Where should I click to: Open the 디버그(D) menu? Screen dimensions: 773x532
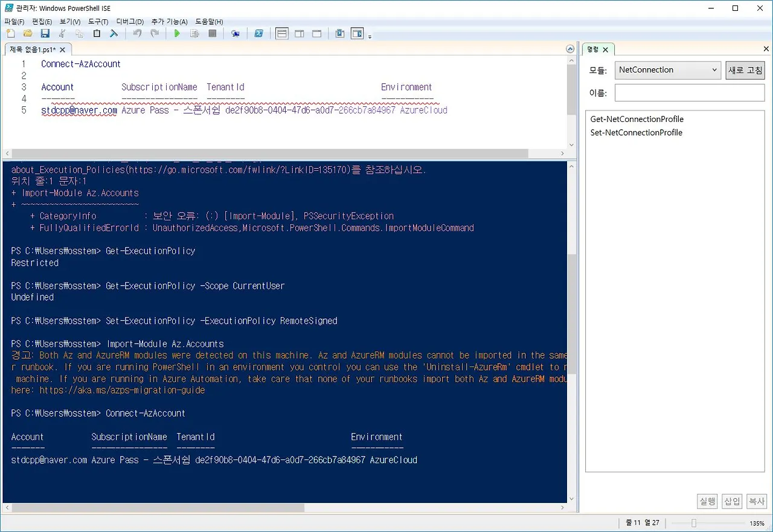coord(130,22)
